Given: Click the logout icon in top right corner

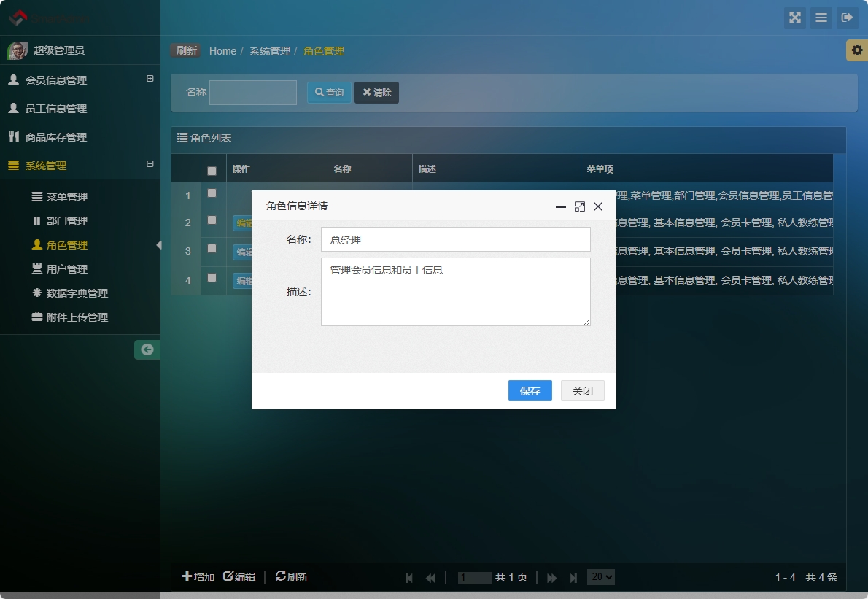Looking at the screenshot, I should tap(848, 18).
